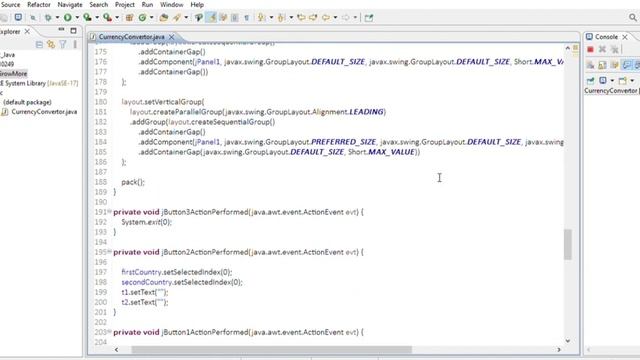
Task: Click the Open Type folder icon
Action: point(164,18)
